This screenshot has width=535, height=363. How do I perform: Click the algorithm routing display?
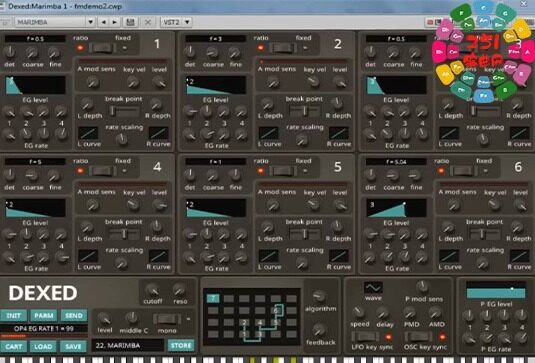(x=252, y=317)
